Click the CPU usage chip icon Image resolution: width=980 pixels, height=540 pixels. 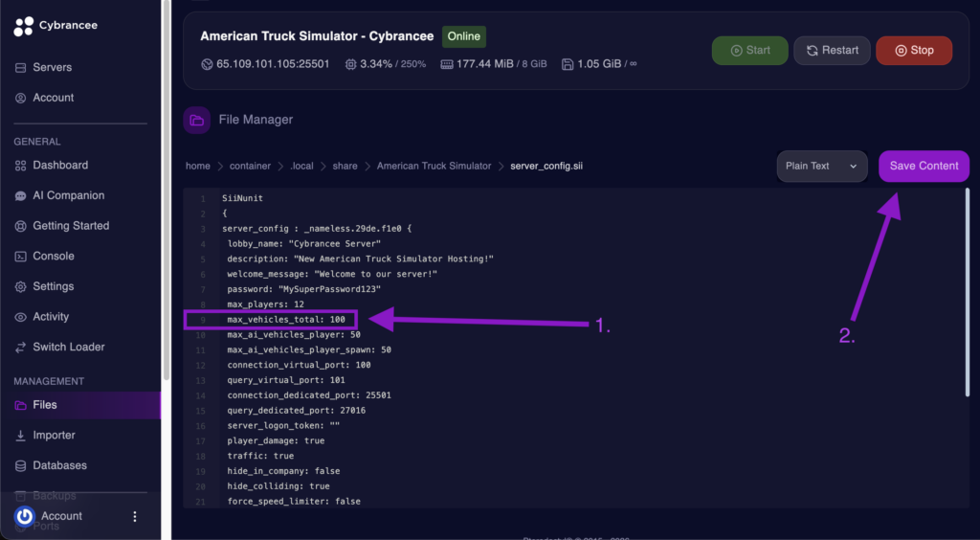(x=350, y=64)
